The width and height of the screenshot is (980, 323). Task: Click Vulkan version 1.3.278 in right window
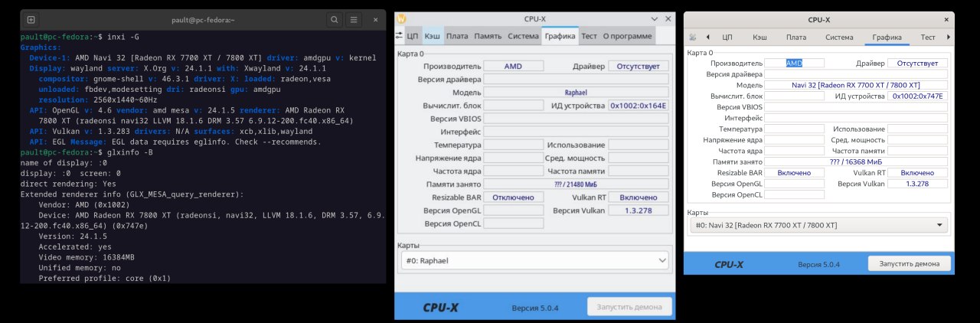pyautogui.click(x=918, y=184)
